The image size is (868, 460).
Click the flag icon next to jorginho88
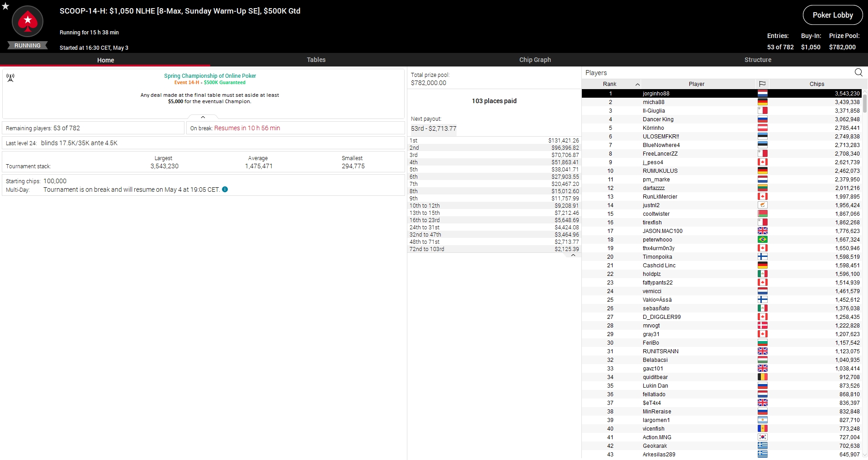click(762, 94)
